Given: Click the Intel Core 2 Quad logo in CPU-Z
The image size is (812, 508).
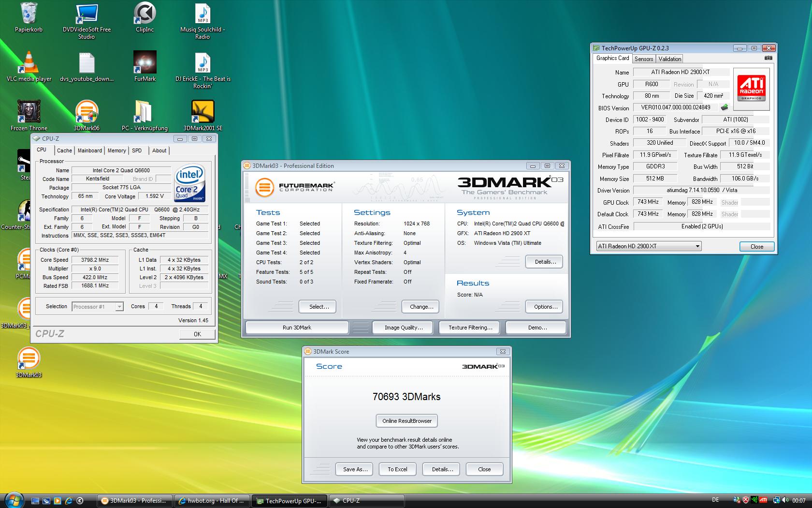Looking at the screenshot, I should (190, 183).
